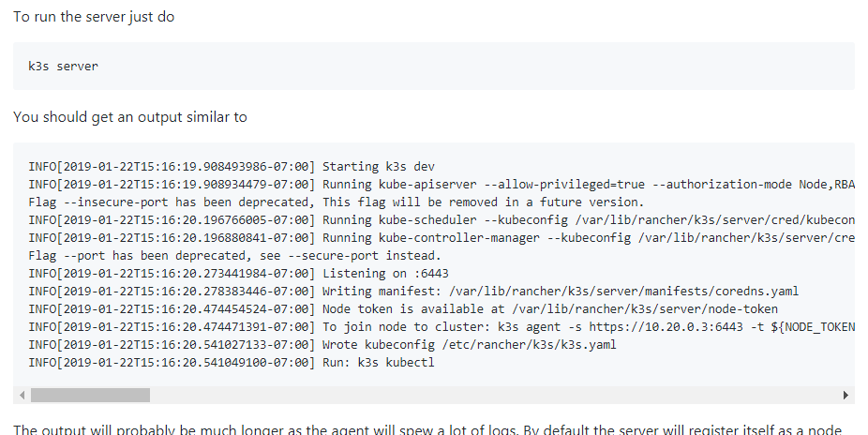Click the horizontal scrollbar thumb
Image resolution: width=868 pixels, height=435 pixels.
(90, 395)
